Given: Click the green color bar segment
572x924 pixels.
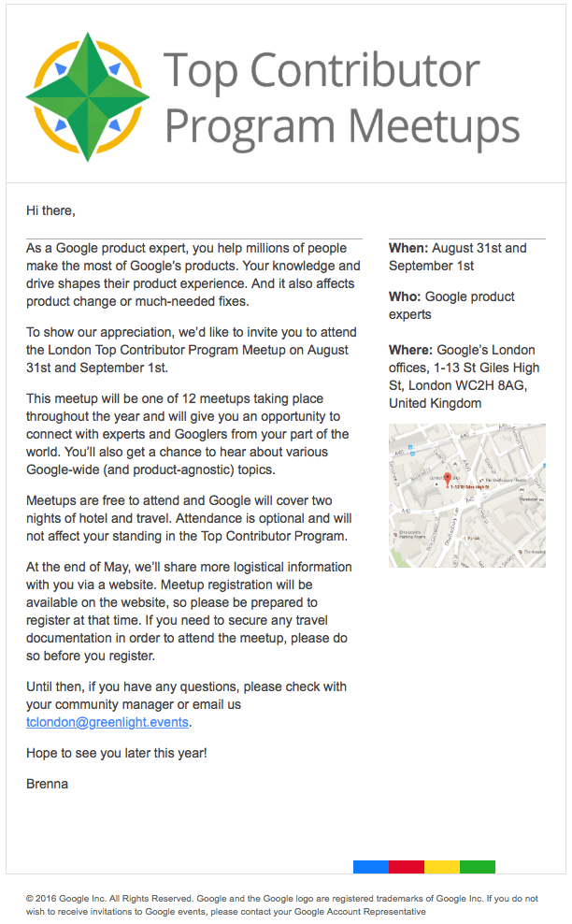Looking at the screenshot, I should click(x=477, y=867).
